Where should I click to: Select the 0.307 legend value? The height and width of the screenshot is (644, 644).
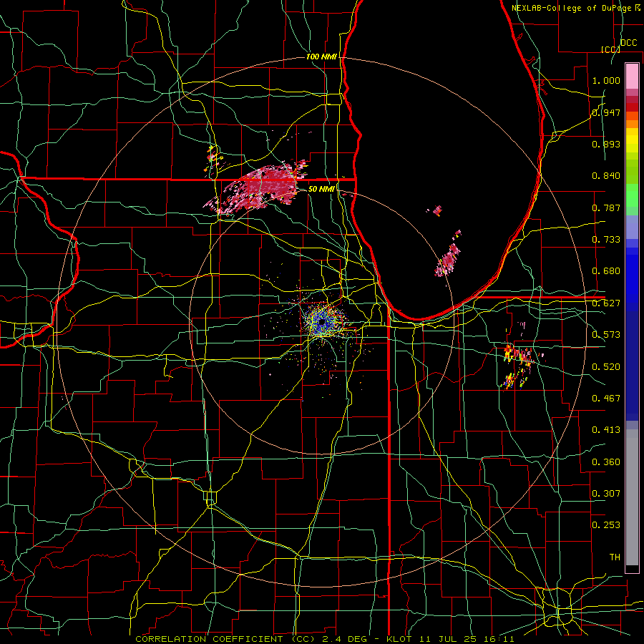(606, 494)
